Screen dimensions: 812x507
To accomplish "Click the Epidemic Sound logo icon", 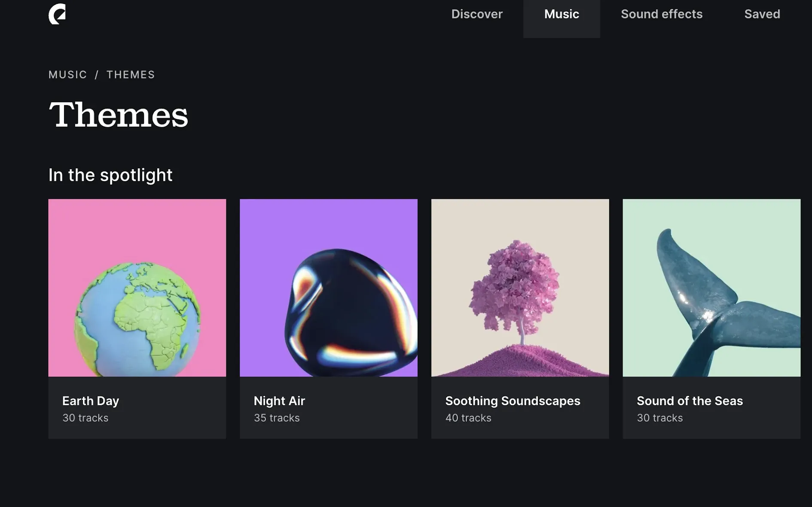I will coord(57,13).
